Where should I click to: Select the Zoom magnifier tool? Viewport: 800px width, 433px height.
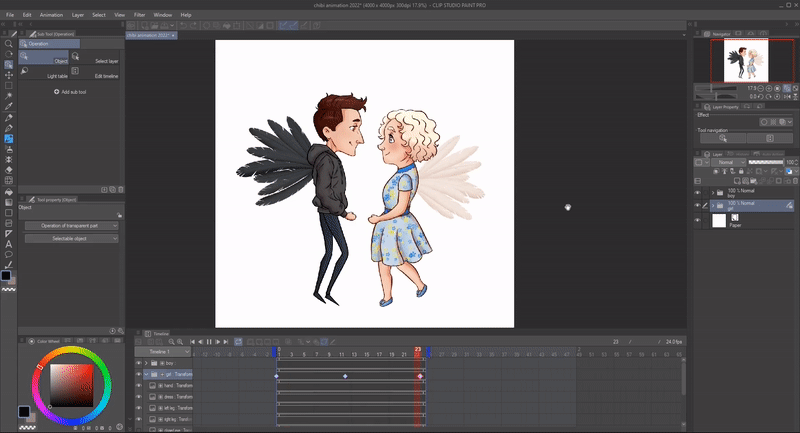pos(9,44)
